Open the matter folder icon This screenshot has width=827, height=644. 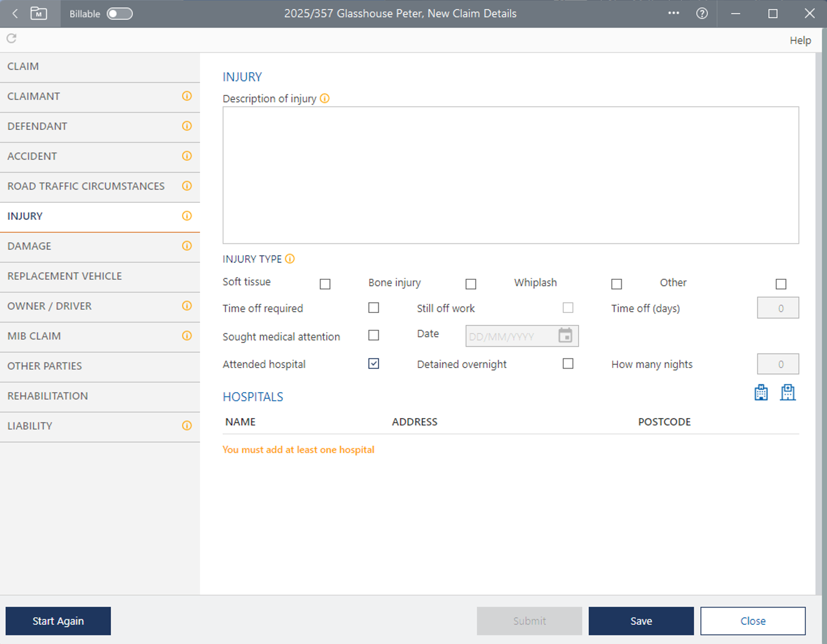(38, 13)
